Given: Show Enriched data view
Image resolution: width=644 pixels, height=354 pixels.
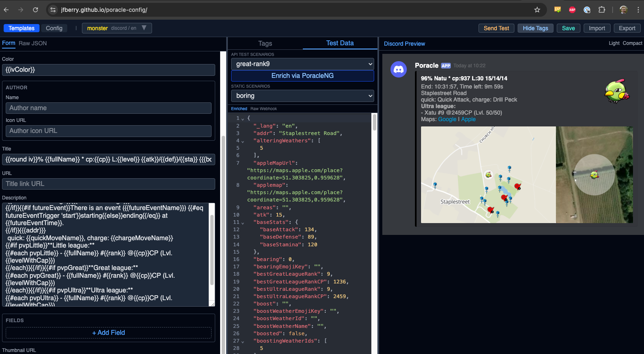Looking at the screenshot, I should pos(239,108).
